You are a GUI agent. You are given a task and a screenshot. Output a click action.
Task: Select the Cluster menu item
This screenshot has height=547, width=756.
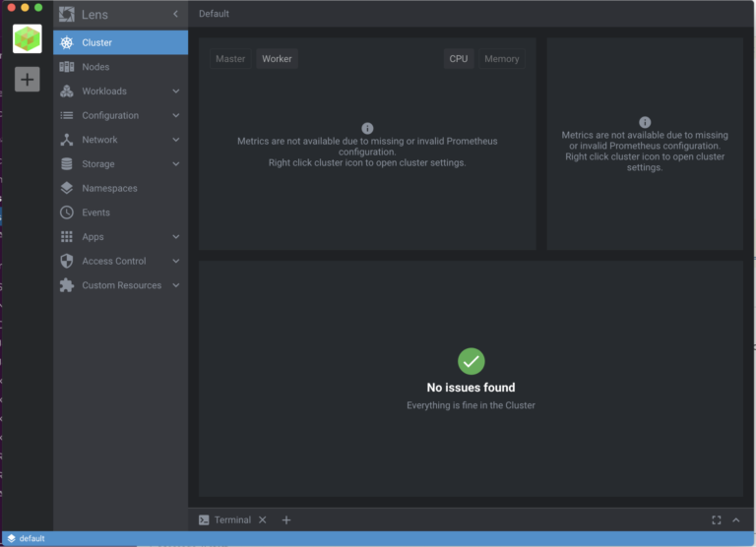tap(96, 42)
